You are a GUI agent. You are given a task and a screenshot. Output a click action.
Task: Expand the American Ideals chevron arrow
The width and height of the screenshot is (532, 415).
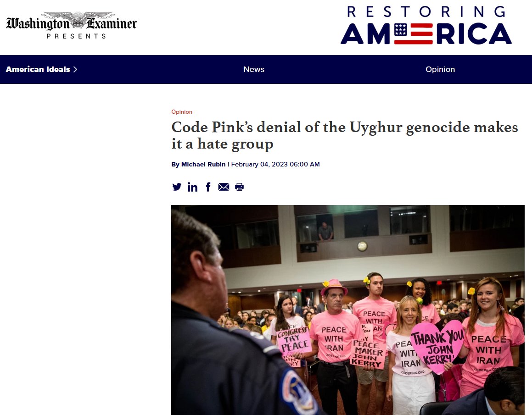coord(75,69)
